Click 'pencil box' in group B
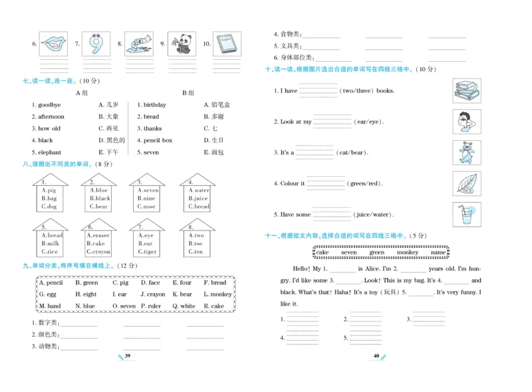The width and height of the screenshot is (532, 392). [158, 140]
